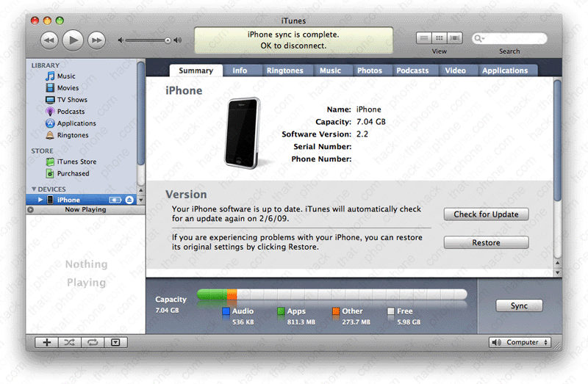The width and height of the screenshot is (588, 384).
Task: Switch to Cover Flow view
Action: 454,38
